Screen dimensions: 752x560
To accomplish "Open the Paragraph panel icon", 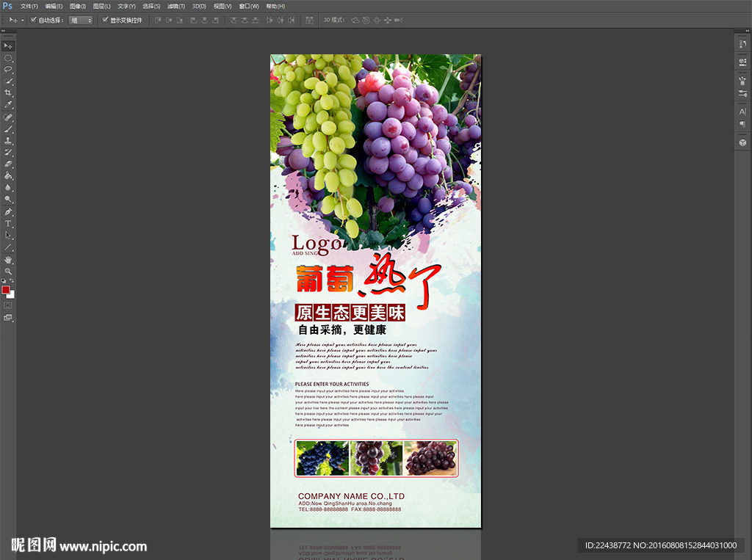I will click(x=742, y=124).
